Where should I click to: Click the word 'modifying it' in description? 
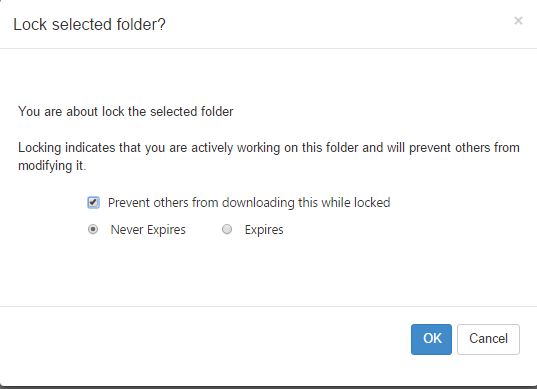tap(51, 166)
